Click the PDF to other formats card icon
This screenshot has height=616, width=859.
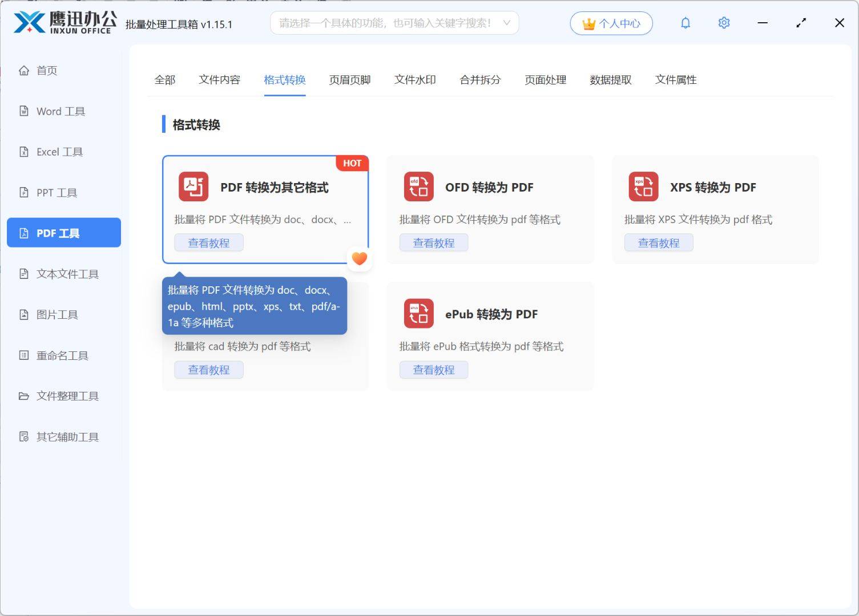coord(193,187)
